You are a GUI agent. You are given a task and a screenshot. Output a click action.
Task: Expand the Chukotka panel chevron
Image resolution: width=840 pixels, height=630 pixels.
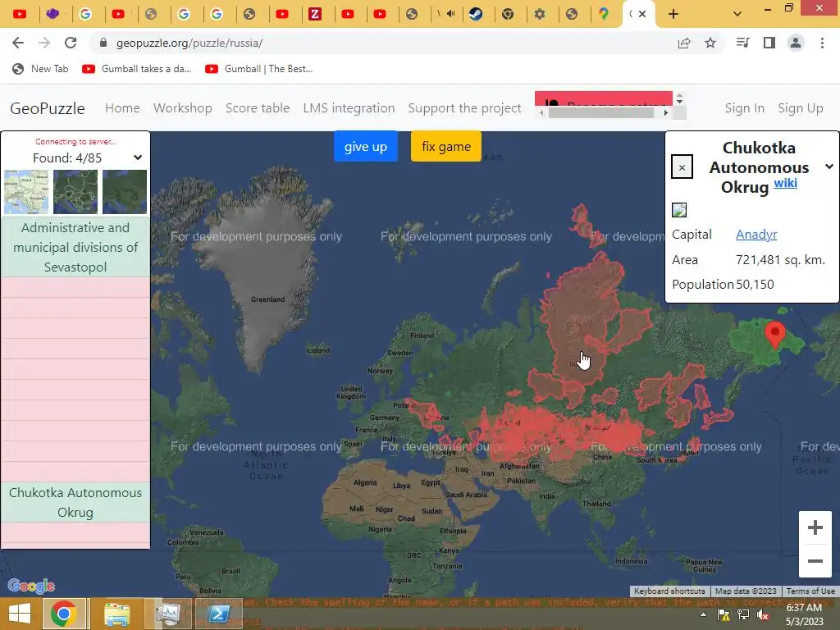click(829, 167)
